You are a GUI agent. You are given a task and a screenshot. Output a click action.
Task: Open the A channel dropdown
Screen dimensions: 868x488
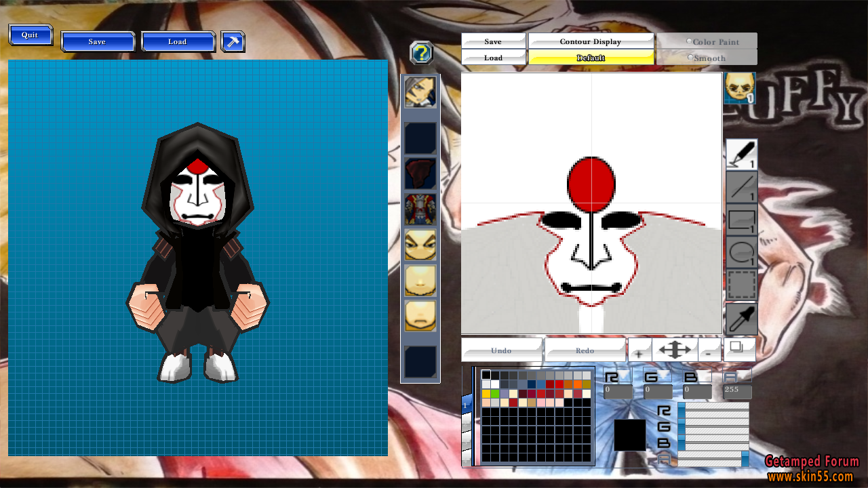pos(737,376)
